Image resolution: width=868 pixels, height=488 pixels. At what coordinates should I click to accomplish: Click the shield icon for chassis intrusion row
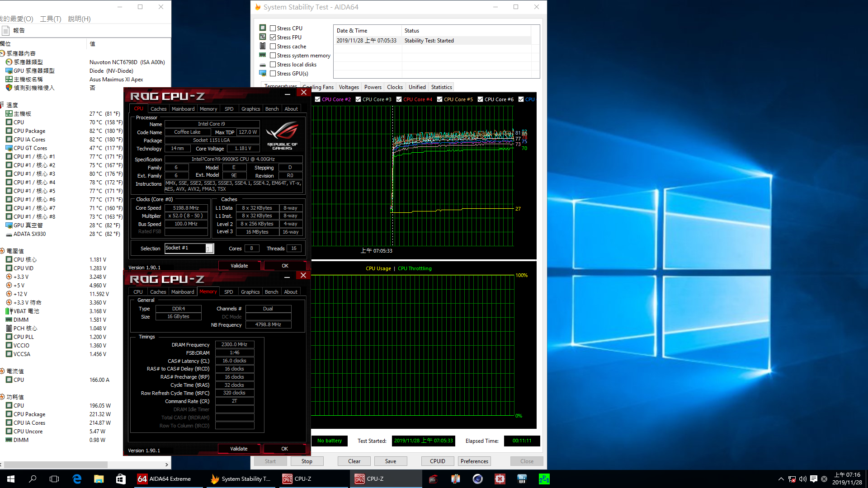tap(9, 88)
